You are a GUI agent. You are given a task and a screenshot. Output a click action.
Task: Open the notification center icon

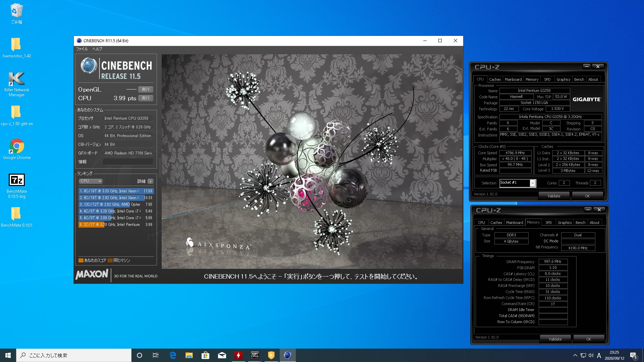coord(633,355)
